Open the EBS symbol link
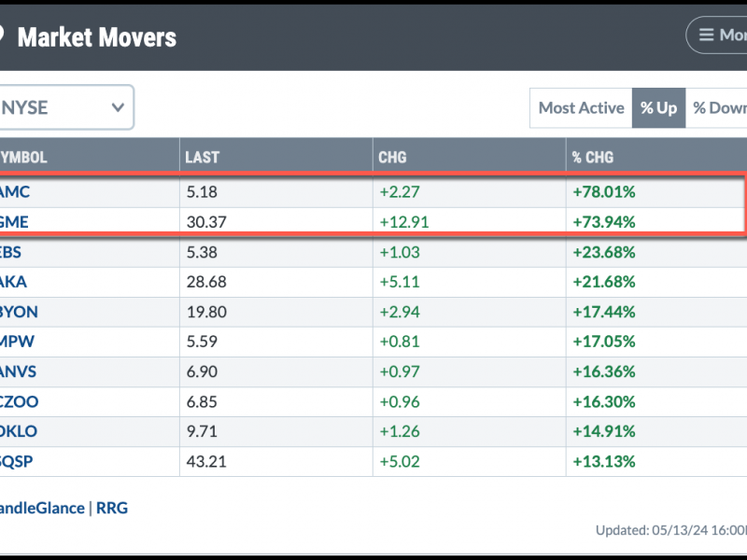 point(10,252)
